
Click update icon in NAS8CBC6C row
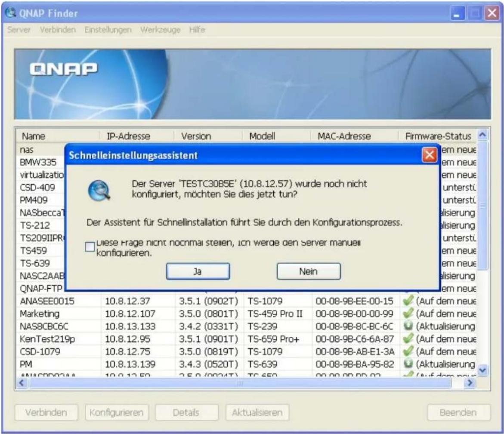(x=408, y=326)
